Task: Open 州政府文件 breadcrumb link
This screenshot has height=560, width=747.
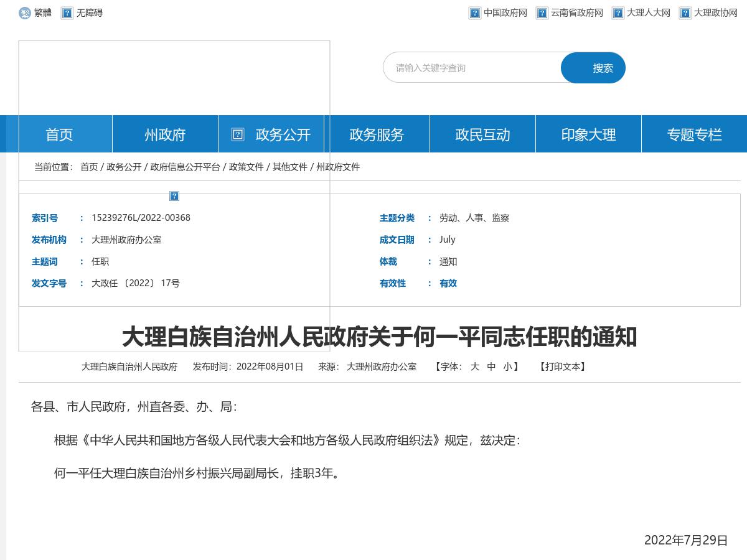Action: pyautogui.click(x=337, y=167)
